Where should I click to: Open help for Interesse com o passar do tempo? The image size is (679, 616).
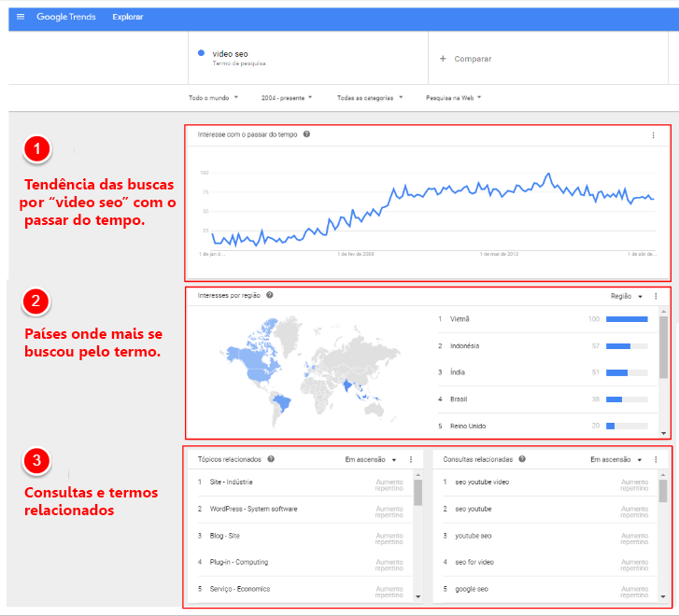coord(307,134)
